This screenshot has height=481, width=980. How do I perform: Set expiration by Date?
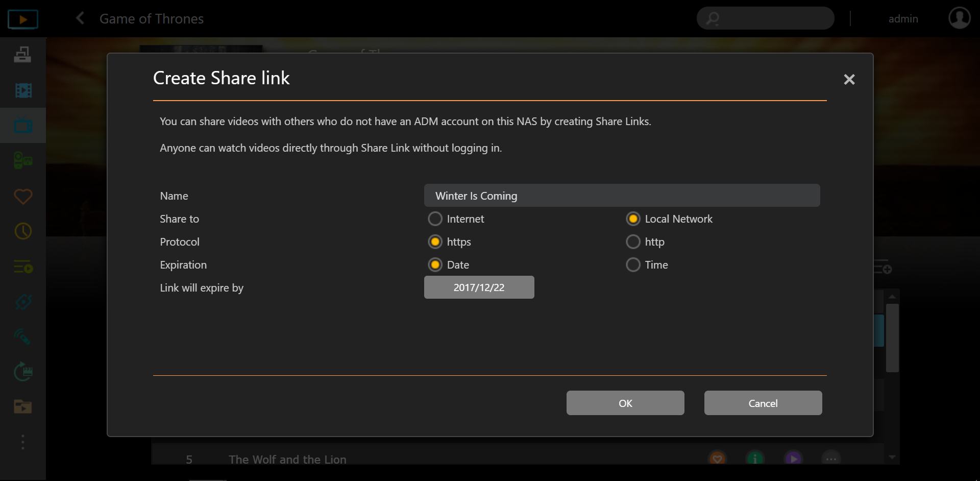435,264
